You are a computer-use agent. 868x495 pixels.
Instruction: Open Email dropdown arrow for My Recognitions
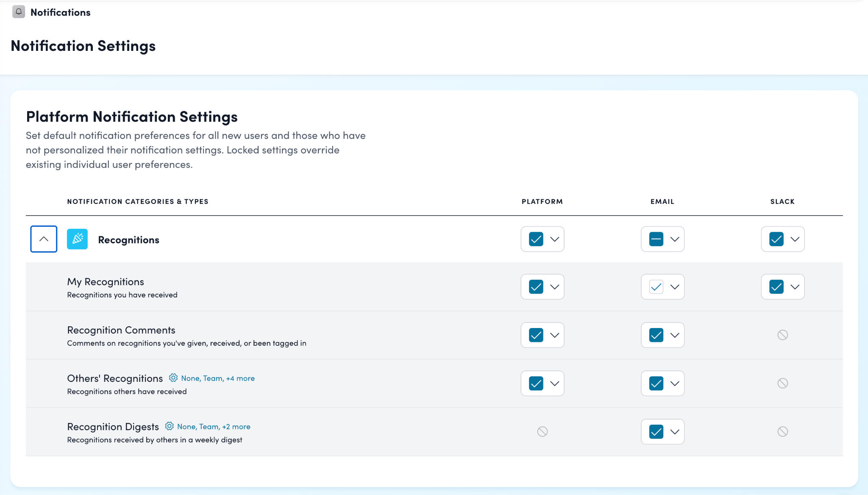click(x=675, y=287)
